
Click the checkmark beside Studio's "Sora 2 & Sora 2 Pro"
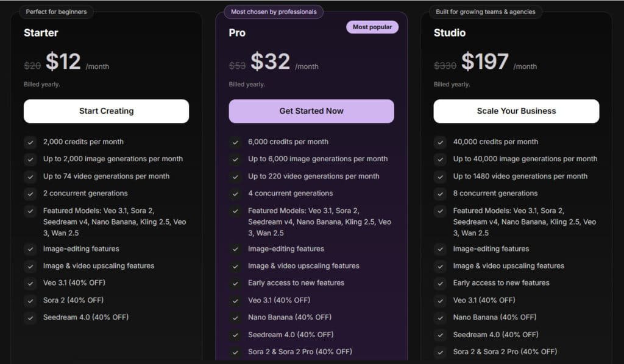point(441,351)
